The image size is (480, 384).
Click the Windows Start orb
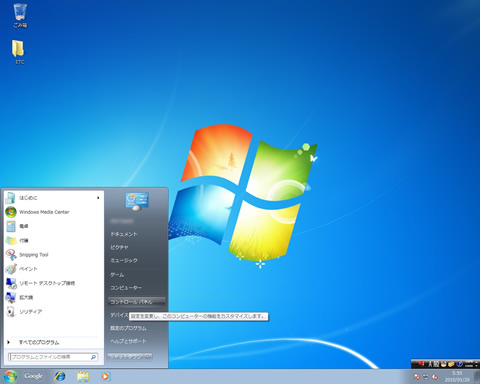pos(10,377)
